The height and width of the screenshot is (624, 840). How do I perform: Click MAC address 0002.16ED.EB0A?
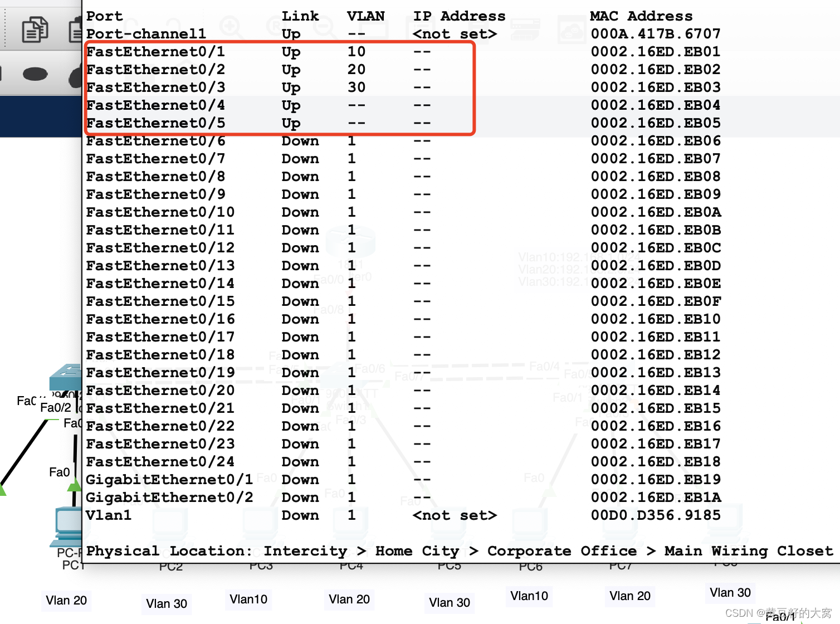tap(656, 212)
